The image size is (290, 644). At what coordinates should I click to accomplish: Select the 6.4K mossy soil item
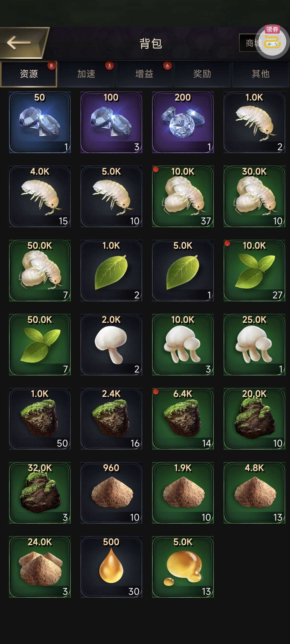click(183, 418)
